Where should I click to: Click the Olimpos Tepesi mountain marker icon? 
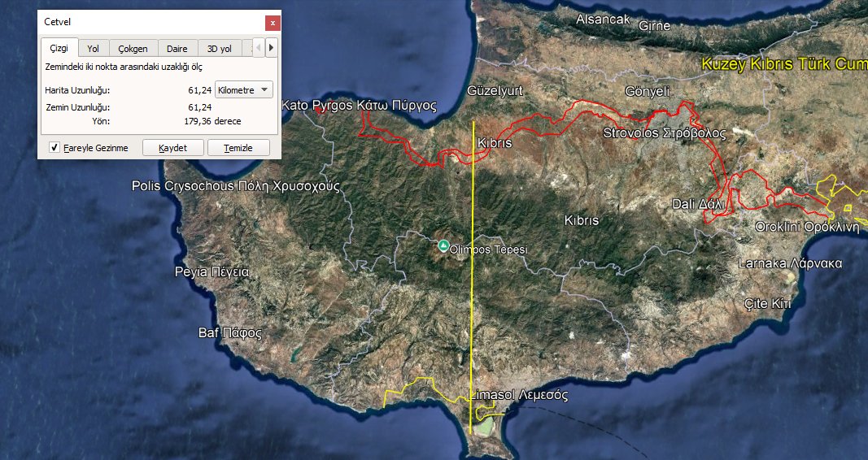pos(443,245)
